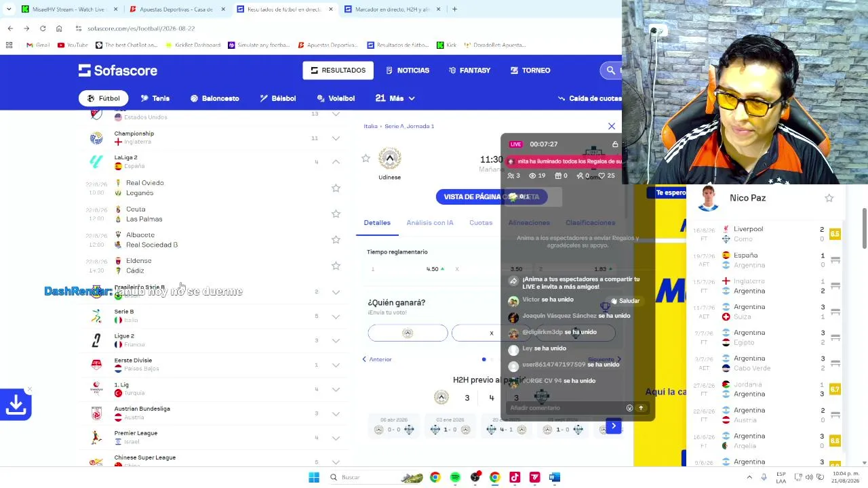Open the Sofascore search icon
The height and width of the screenshot is (488, 868).
coord(610,70)
